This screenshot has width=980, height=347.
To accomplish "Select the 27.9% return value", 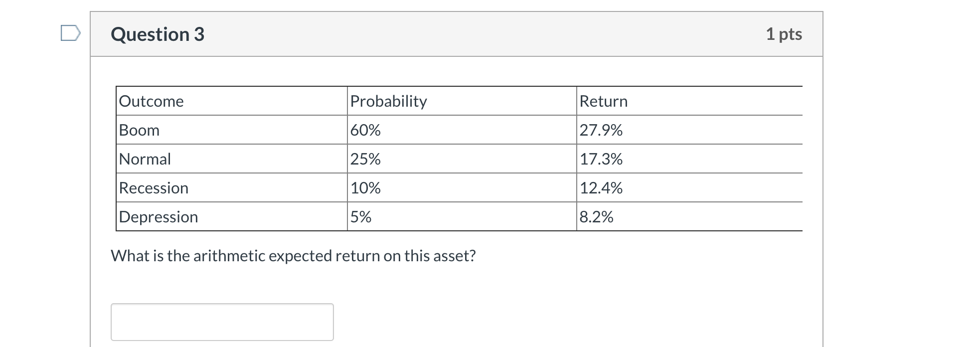I will tap(601, 130).
